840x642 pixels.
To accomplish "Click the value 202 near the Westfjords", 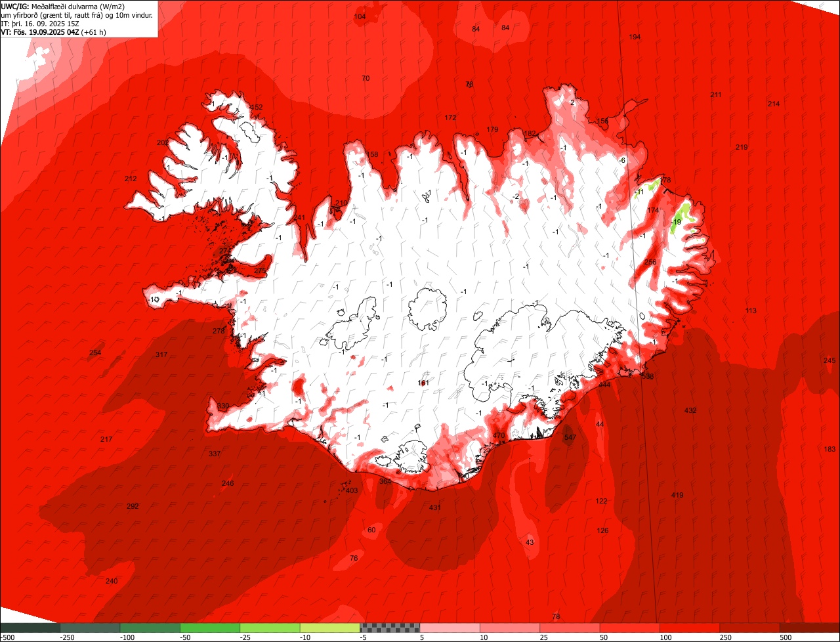I will click(x=163, y=142).
